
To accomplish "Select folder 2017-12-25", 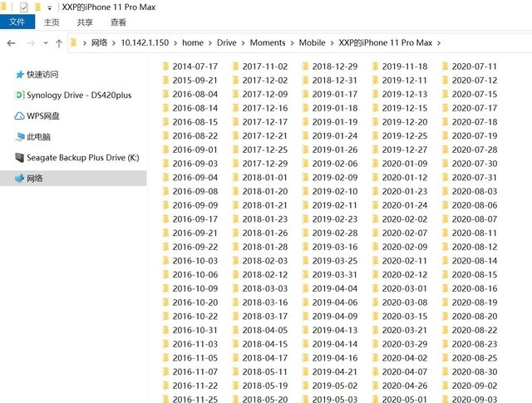I will [x=265, y=150].
